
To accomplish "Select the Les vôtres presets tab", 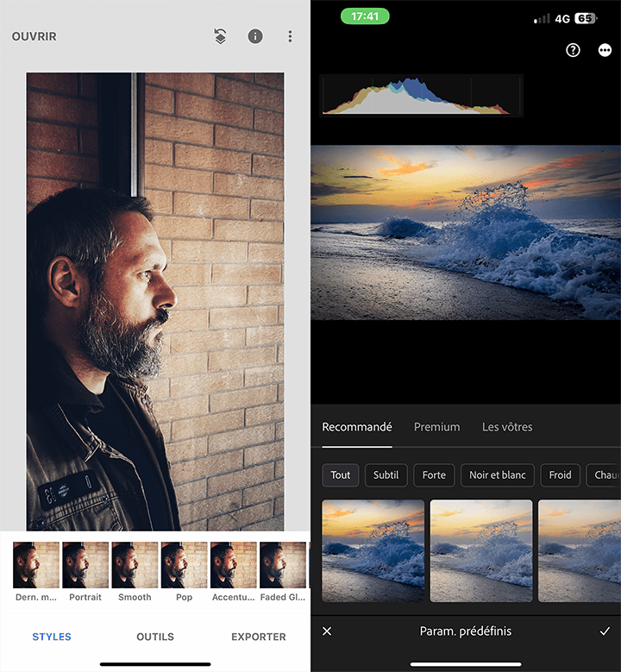I will (507, 427).
